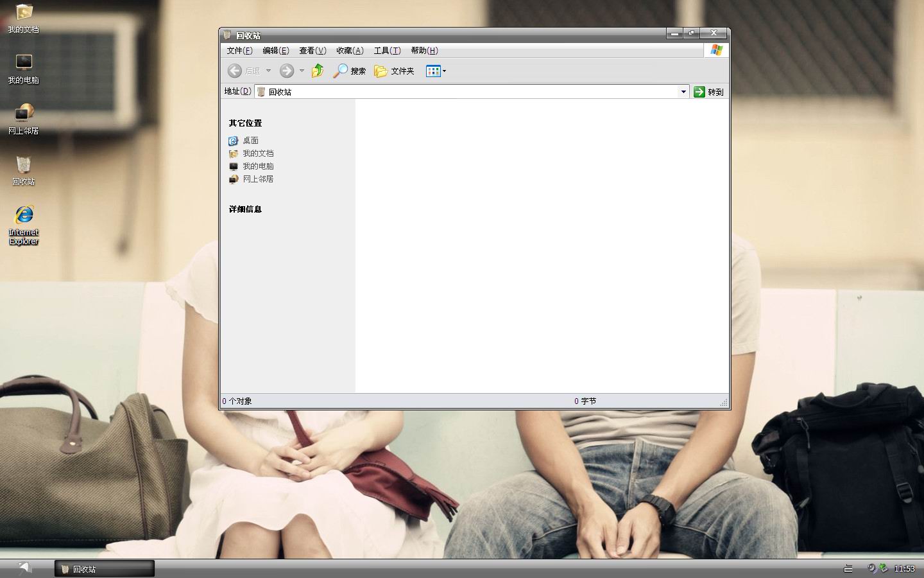Click the Forward arrow toolbar button
The image size is (924, 578).
[x=287, y=71]
